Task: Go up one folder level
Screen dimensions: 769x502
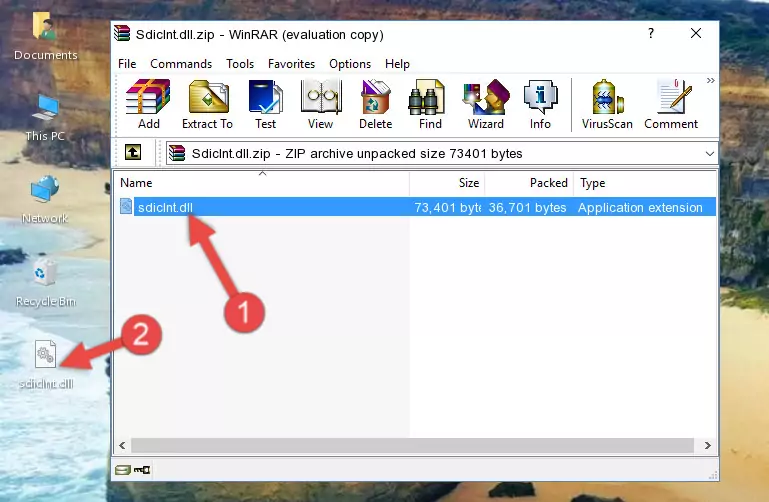Action: point(133,152)
